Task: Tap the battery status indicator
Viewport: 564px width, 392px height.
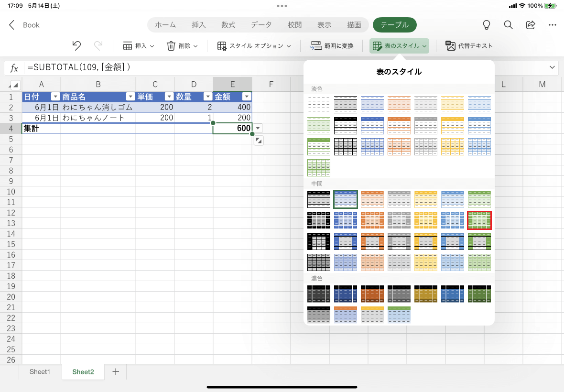Action: (x=550, y=6)
